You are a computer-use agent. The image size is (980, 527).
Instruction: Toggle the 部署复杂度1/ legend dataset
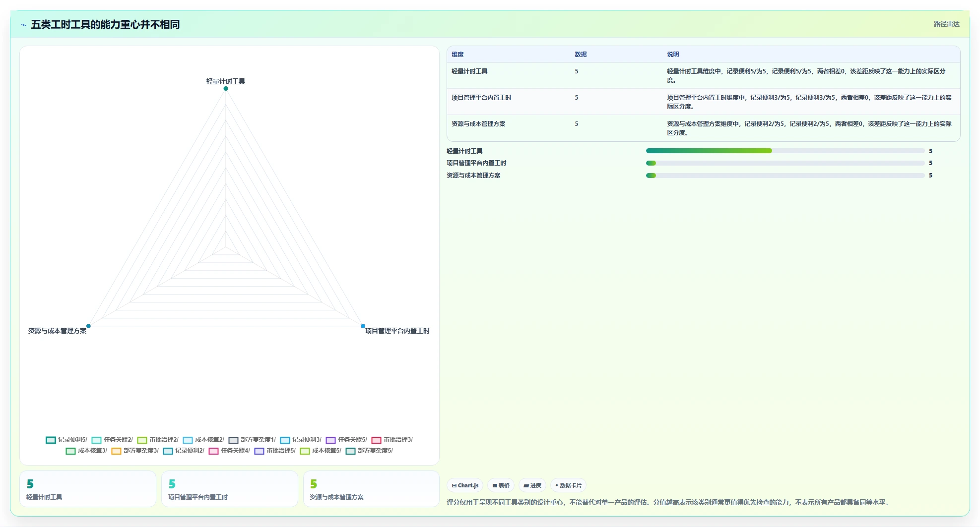tap(252, 440)
